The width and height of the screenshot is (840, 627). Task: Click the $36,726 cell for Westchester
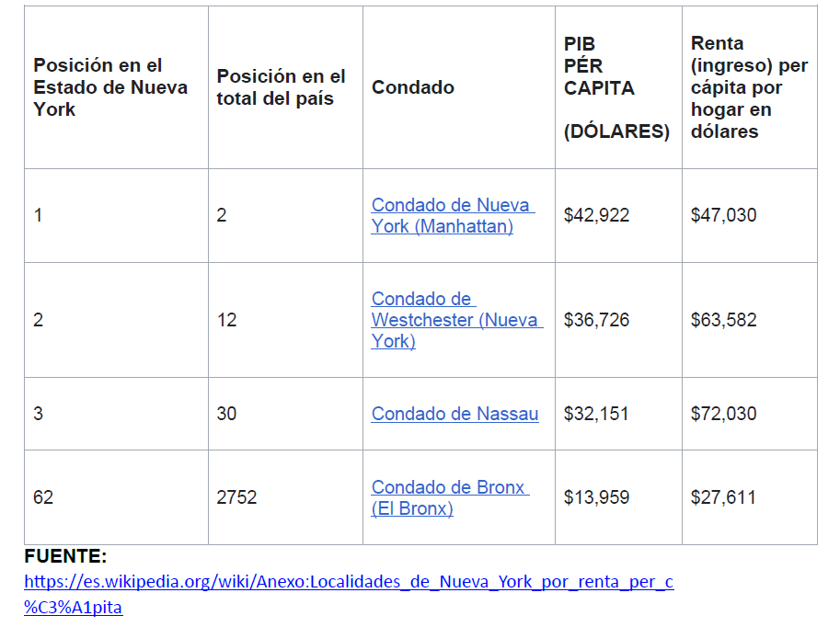pyautogui.click(x=597, y=320)
